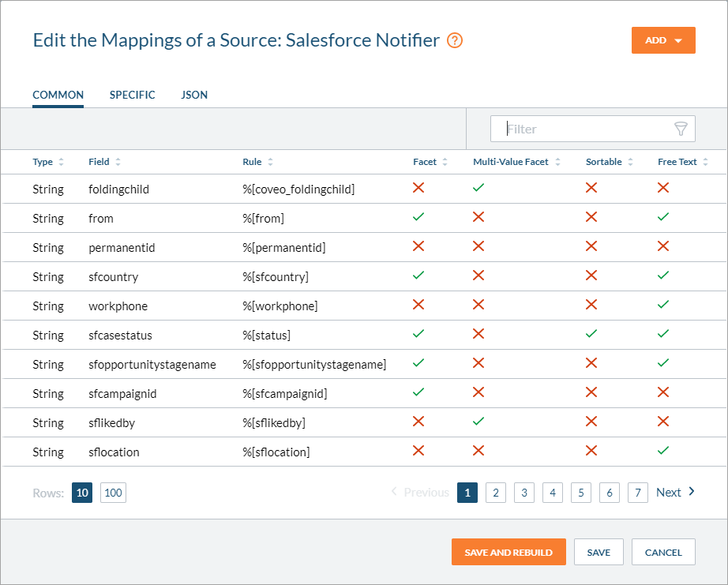Click the SAVE button
The image size is (728, 585).
pyautogui.click(x=599, y=552)
